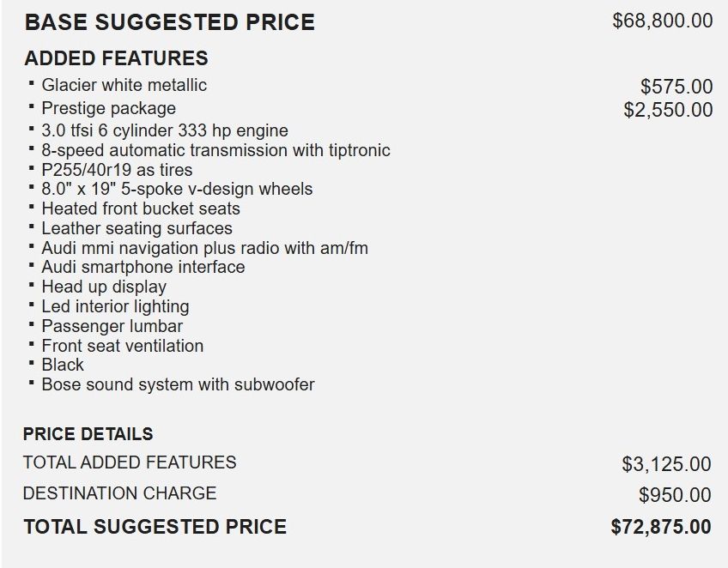Viewport: 728px width, 568px height.
Task: Select the Prestige package line item
Action: tap(108, 108)
